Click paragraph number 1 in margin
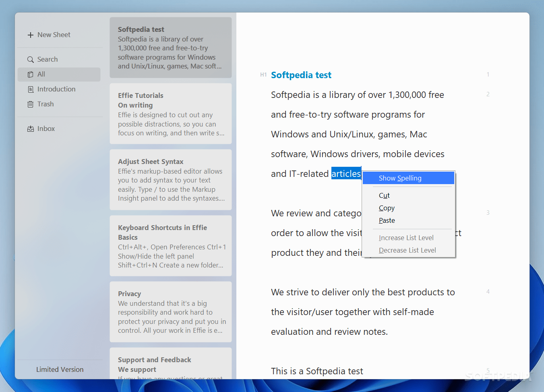This screenshot has width=544, height=392. click(x=488, y=75)
